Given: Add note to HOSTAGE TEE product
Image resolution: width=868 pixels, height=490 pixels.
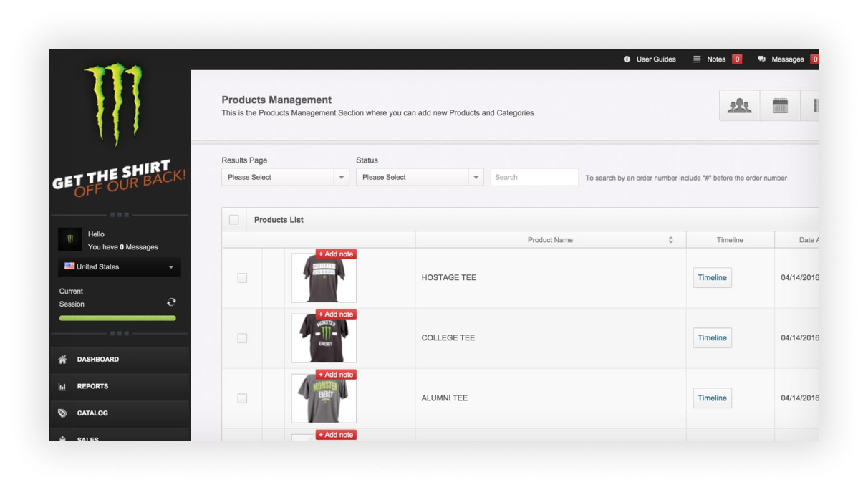Looking at the screenshot, I should [x=336, y=254].
